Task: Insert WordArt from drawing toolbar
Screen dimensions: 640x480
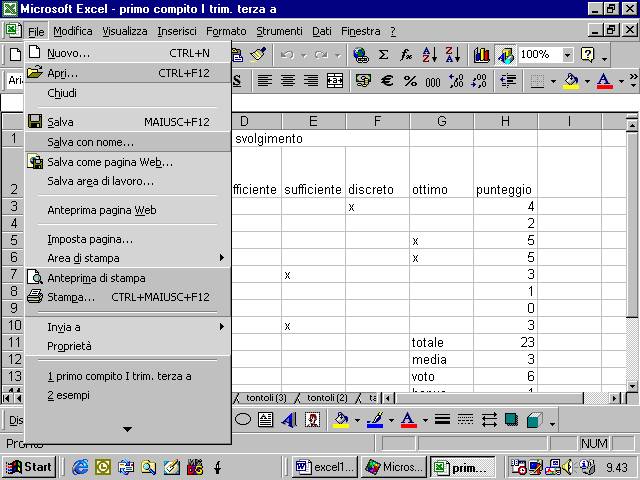Action: tap(289, 420)
